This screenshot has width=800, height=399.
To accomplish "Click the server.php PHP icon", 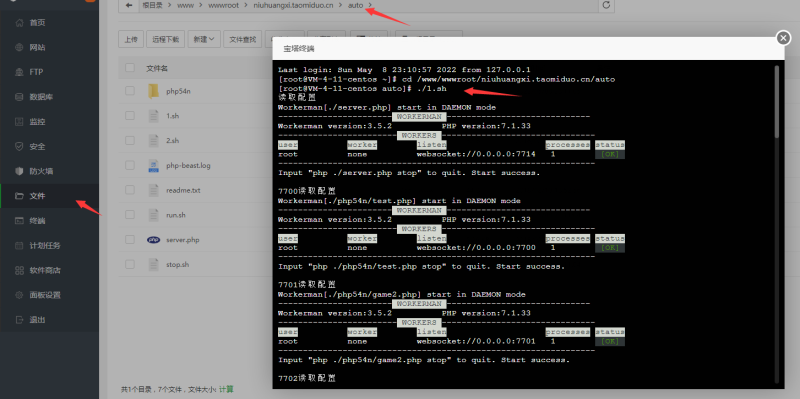I will tap(153, 240).
